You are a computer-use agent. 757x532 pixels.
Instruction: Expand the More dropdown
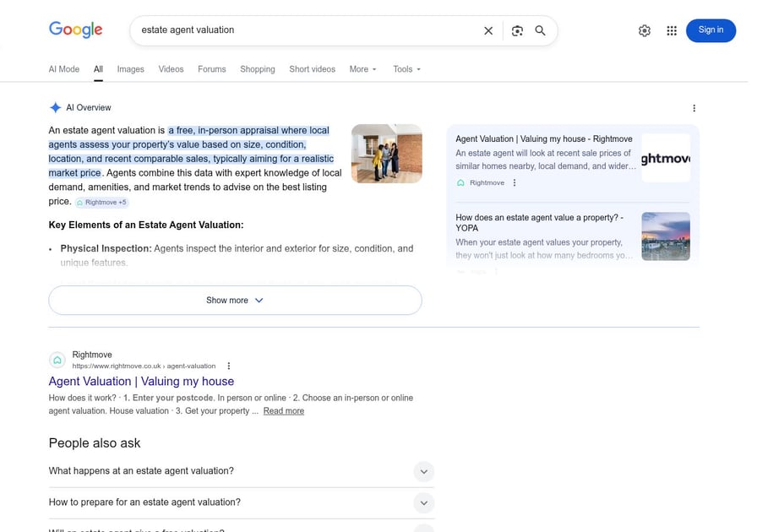tap(362, 69)
